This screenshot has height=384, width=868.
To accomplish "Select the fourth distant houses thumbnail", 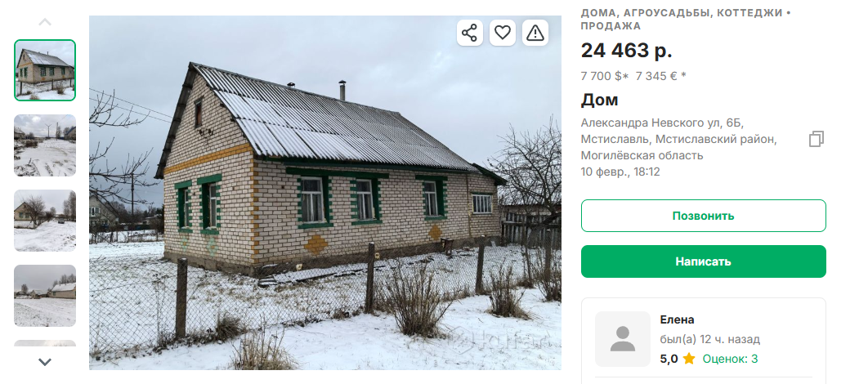I will tap(45, 296).
